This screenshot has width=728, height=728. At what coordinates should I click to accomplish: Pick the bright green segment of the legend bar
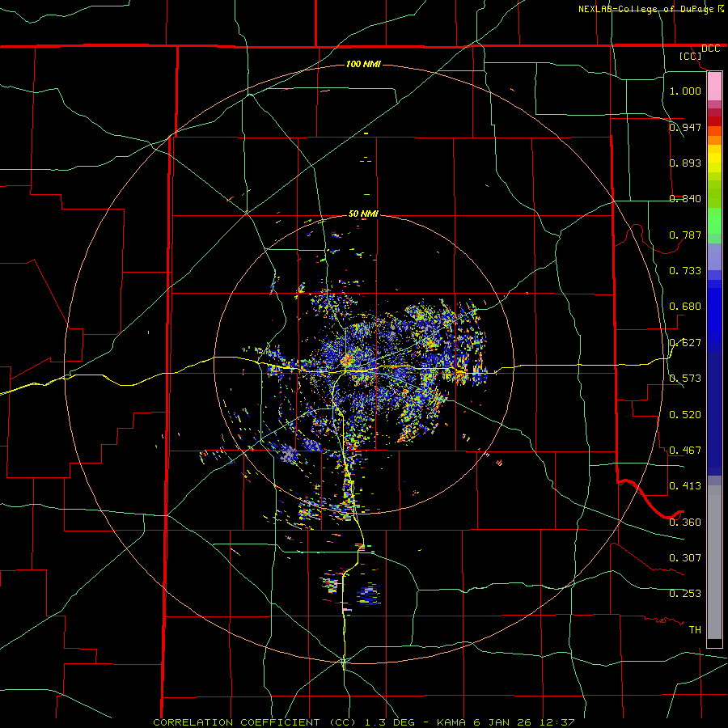[714, 221]
